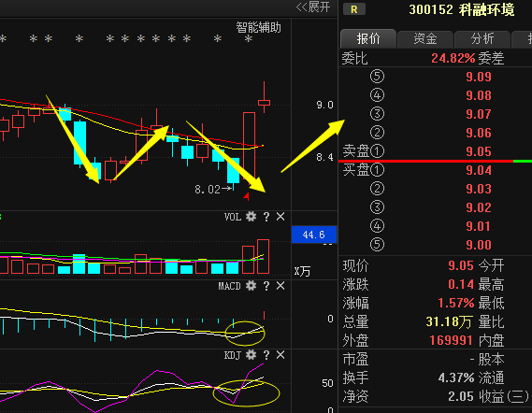Image resolution: width=532 pixels, height=413 pixels.
Task: Click the blue 44.6 volume label
Action: click(314, 235)
